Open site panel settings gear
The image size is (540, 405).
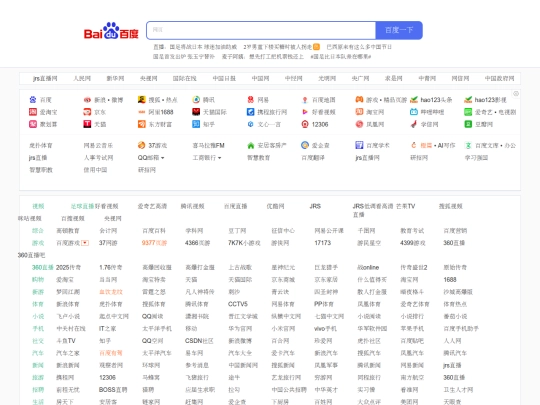tap(516, 94)
